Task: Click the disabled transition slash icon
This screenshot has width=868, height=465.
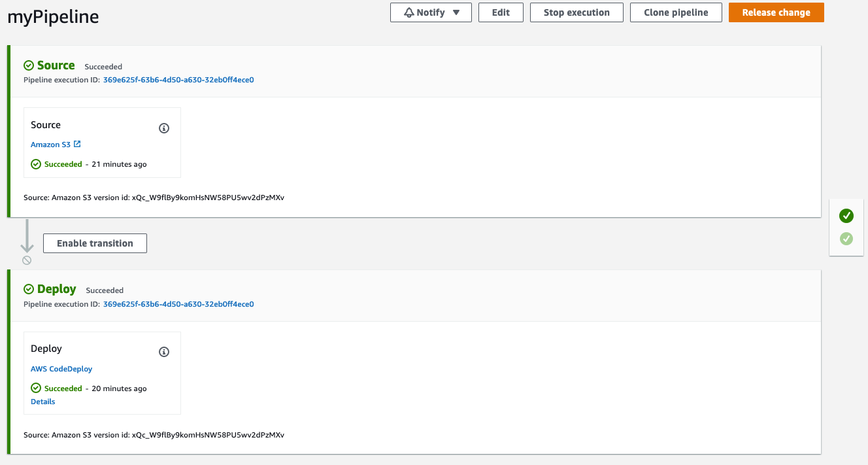Action: (x=27, y=260)
